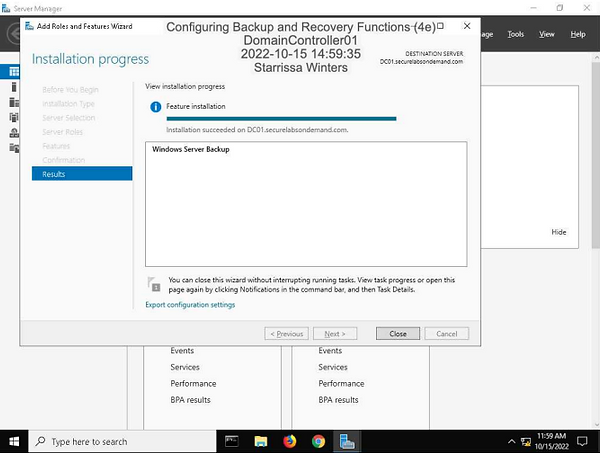Select Windows Server Backup in results list
Viewport: 600px width, 454px height.
click(191, 149)
